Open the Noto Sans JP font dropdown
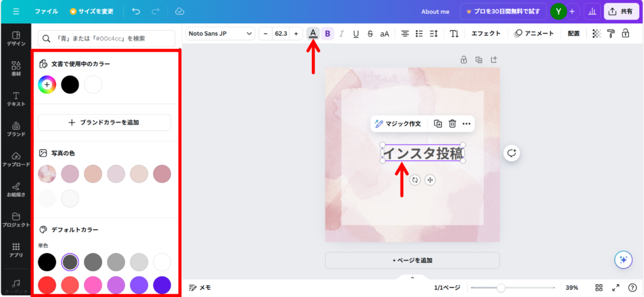The height and width of the screenshot is (297, 644). (220, 33)
